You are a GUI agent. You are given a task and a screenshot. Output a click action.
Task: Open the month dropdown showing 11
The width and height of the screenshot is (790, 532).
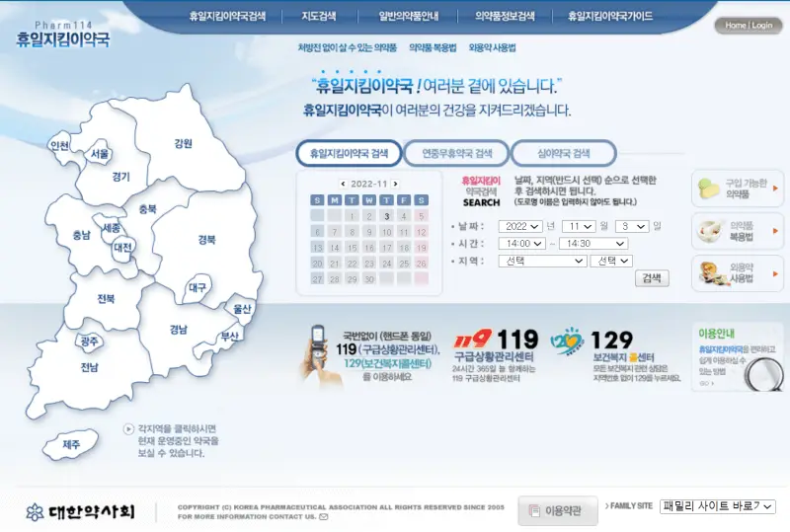pyautogui.click(x=579, y=227)
